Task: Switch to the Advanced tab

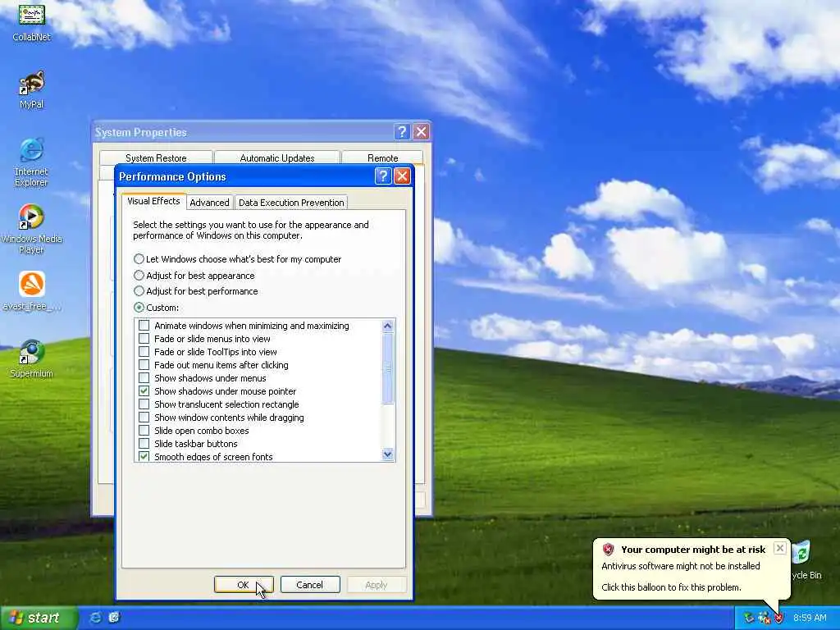Action: tap(209, 203)
